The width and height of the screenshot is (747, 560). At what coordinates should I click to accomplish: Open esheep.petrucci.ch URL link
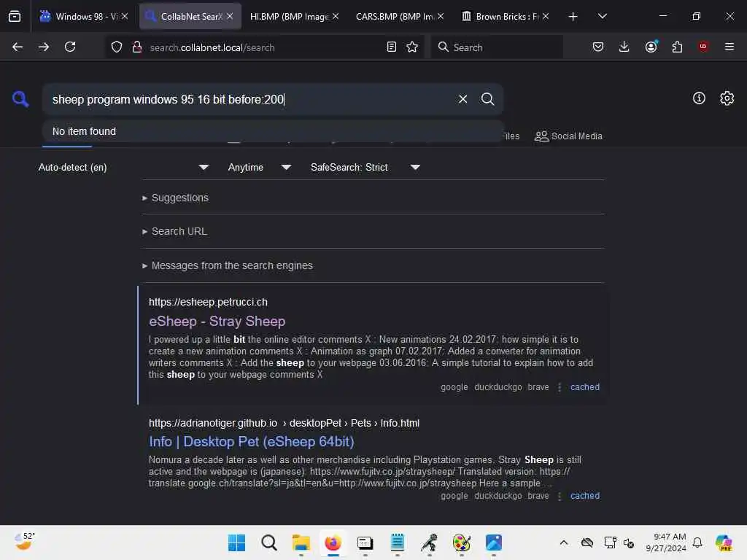(x=208, y=303)
